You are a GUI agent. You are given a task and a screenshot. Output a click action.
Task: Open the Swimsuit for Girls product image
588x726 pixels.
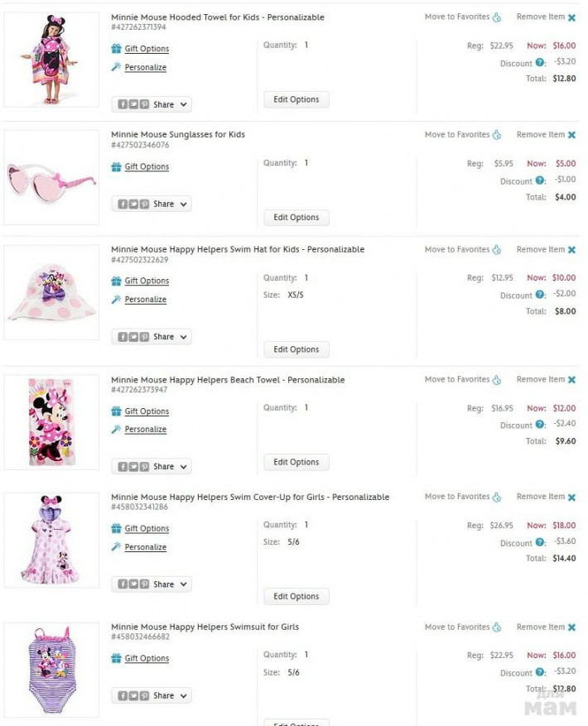(51, 670)
